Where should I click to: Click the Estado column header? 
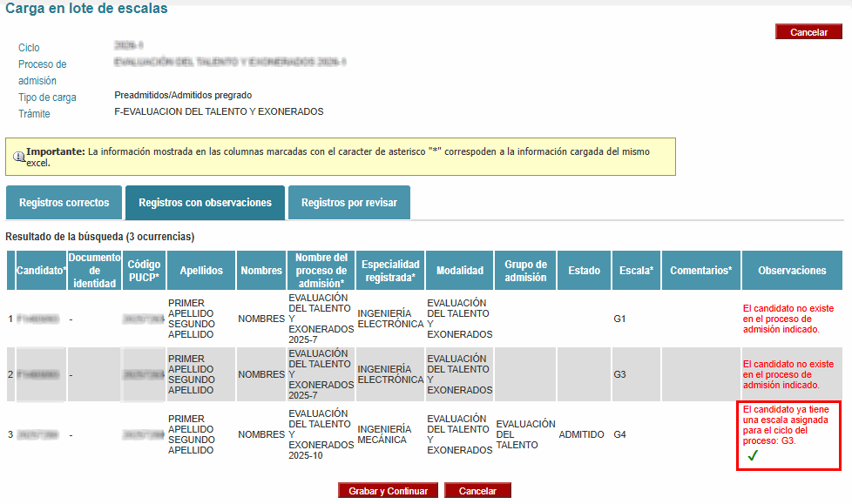[584, 271]
